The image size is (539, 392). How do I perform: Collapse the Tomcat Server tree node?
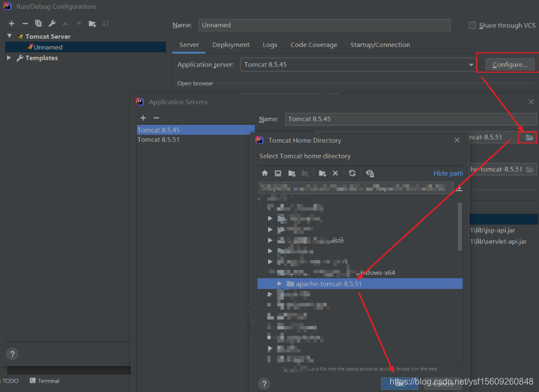[10, 36]
